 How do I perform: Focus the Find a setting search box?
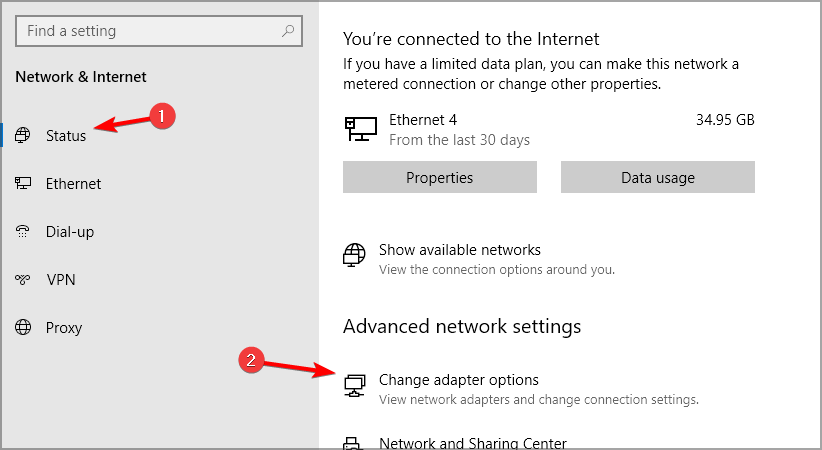[159, 31]
